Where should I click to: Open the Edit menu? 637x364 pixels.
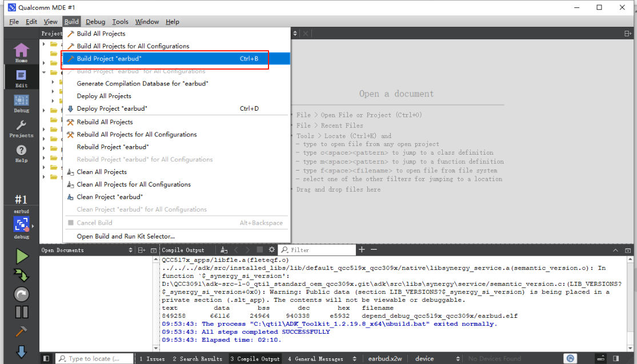coord(31,22)
